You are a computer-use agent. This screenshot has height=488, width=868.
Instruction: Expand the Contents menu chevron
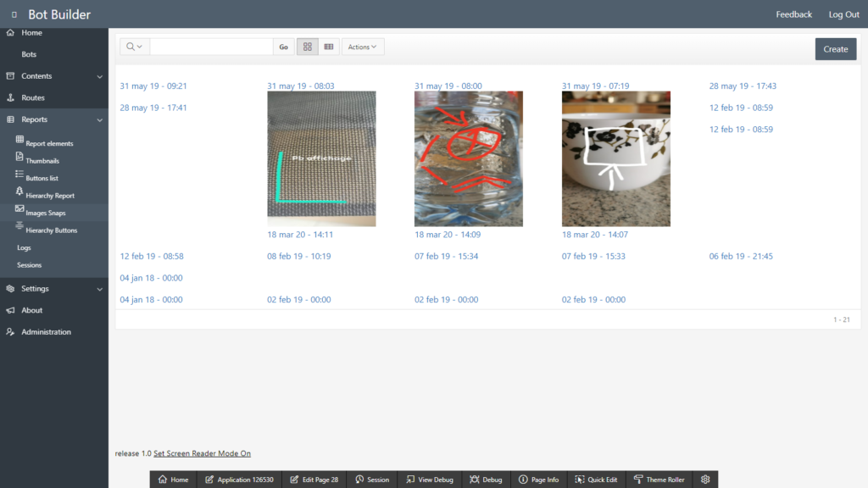(x=100, y=76)
